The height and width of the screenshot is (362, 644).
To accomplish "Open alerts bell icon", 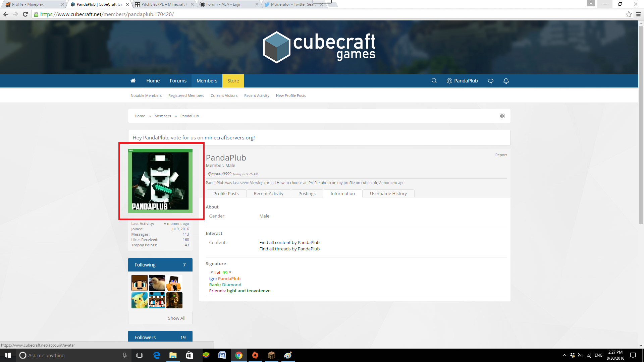I will [x=506, y=81].
